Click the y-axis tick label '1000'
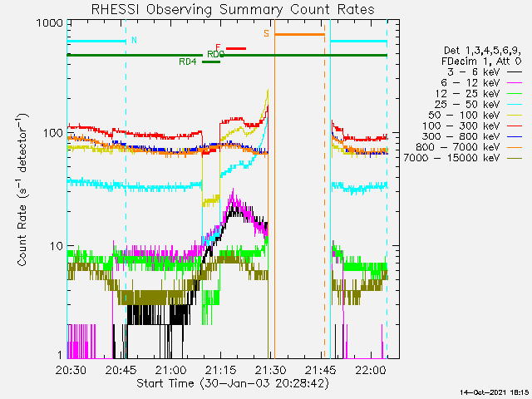This screenshot has width=532, height=399. (50, 23)
